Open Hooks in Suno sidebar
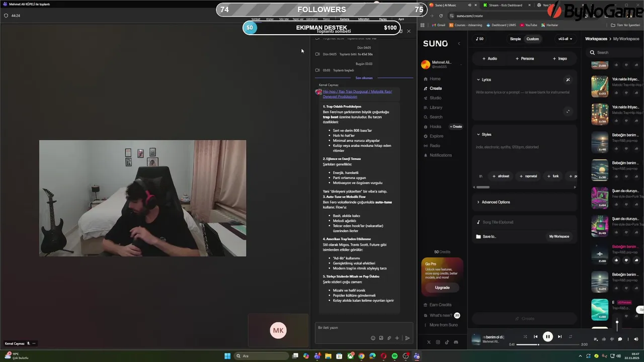644x362 pixels. coord(432,127)
